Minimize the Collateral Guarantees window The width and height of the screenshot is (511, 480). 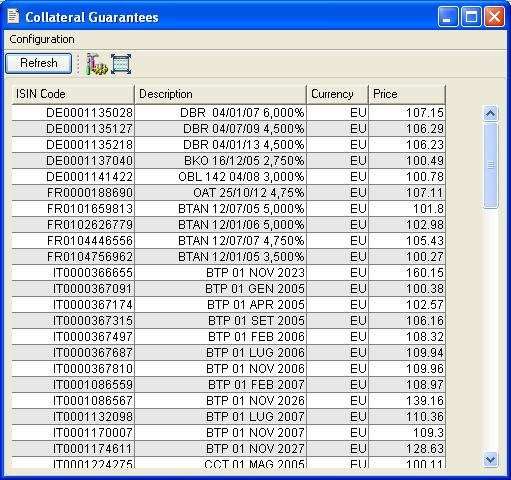448,17
